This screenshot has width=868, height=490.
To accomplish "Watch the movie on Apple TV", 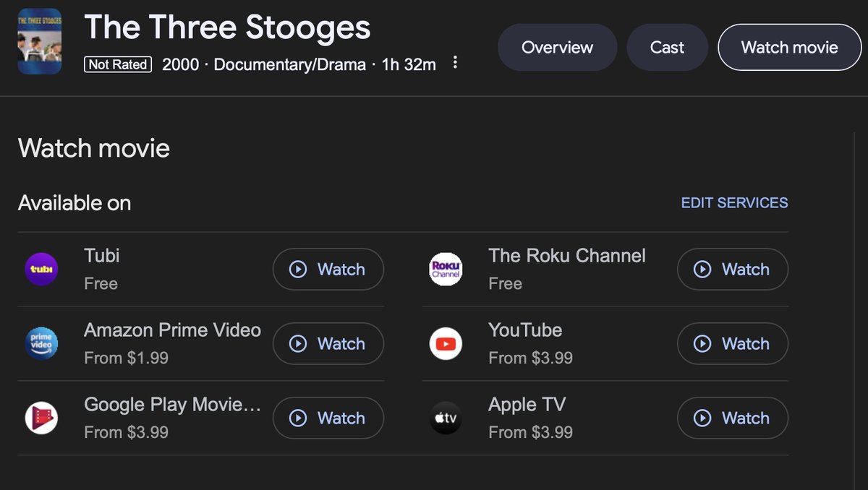I will pos(733,418).
